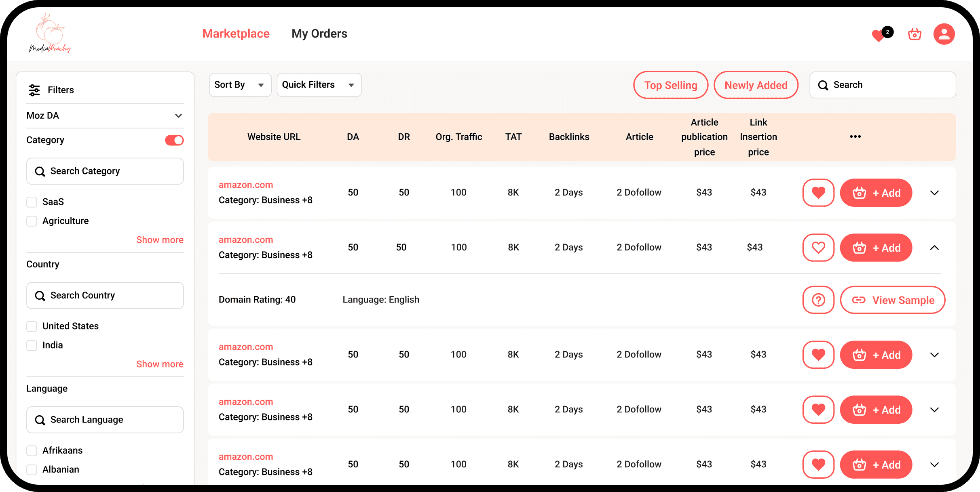Switch to the My Orders tab
Viewport: 980px width, 492px height.
319,34
